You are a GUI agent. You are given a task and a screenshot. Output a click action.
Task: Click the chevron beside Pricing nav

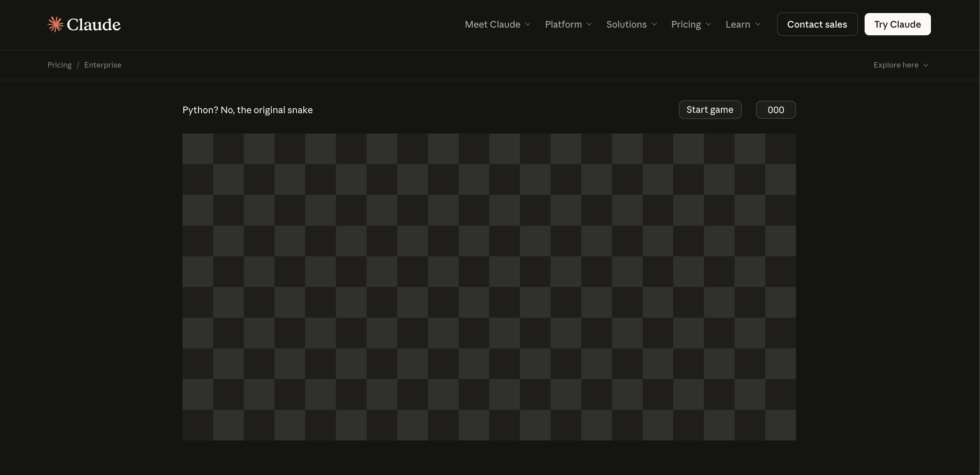click(709, 24)
